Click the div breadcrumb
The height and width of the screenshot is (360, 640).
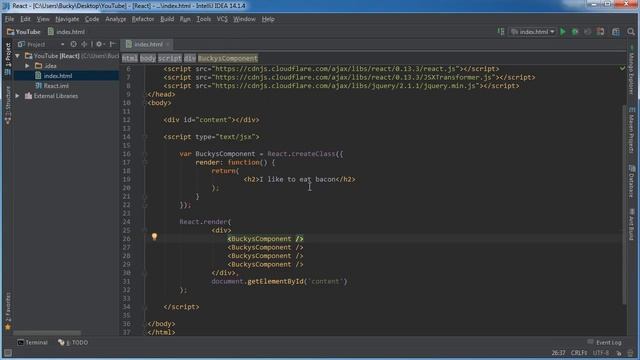[x=190, y=58]
